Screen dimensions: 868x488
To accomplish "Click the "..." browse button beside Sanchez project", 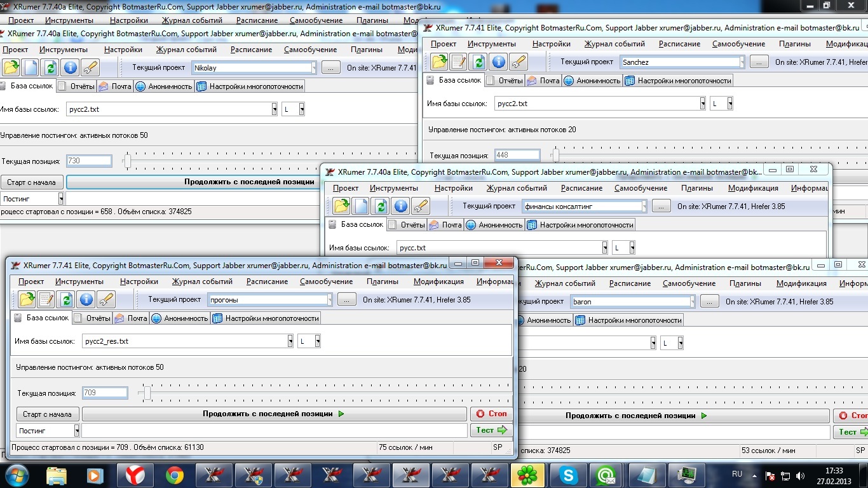I will (759, 62).
